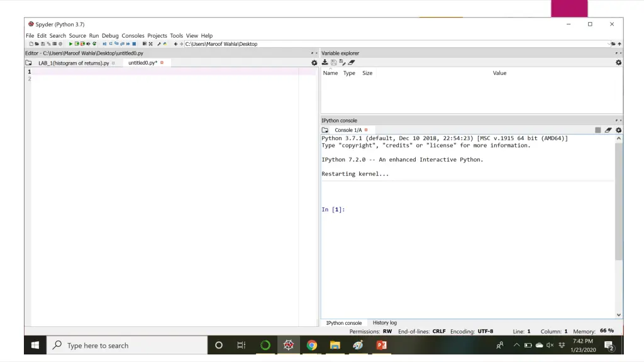Viewport: 644px width, 362px height.
Task: Open Windows Start menu
Action: coord(35,345)
